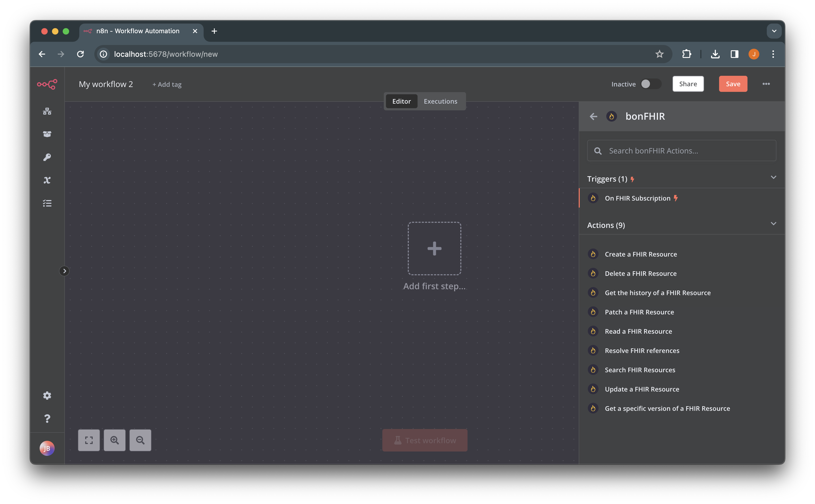Open the Workflows sidebar icon
Viewport: 815px width, 504px height.
(x=47, y=111)
